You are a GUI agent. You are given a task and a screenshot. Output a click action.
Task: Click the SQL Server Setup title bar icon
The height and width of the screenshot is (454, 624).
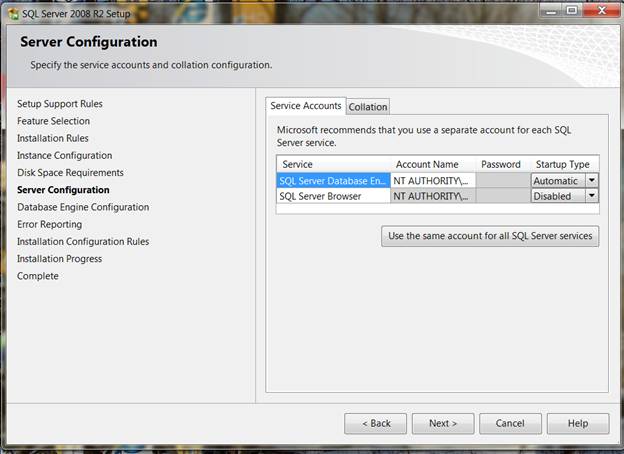13,14
